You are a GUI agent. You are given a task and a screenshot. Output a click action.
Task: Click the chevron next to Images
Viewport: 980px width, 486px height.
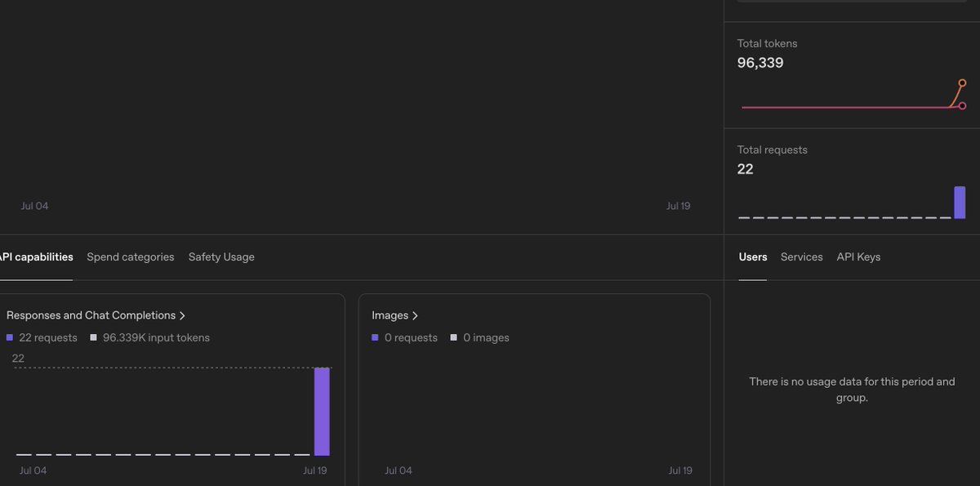point(415,315)
